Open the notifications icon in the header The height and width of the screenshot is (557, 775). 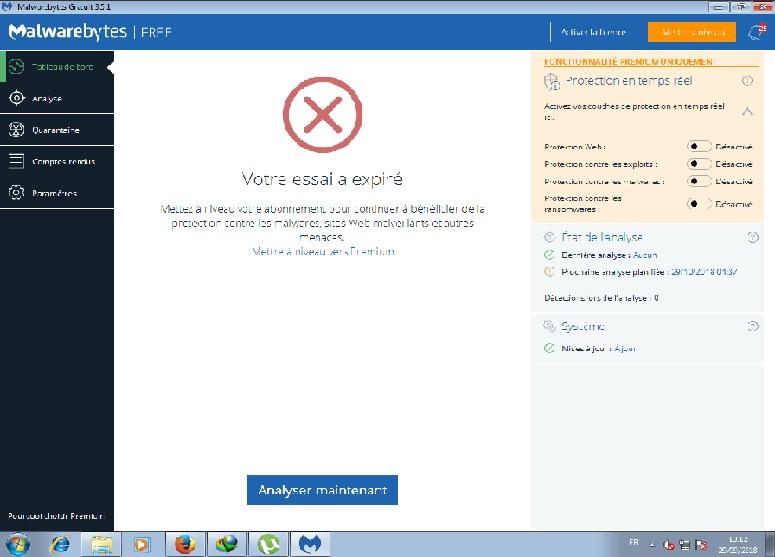pos(756,32)
